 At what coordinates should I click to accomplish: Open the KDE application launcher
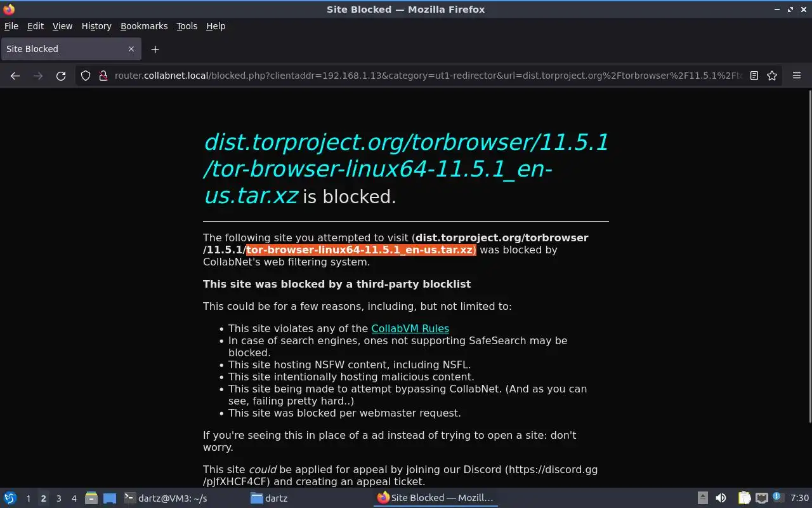click(10, 498)
